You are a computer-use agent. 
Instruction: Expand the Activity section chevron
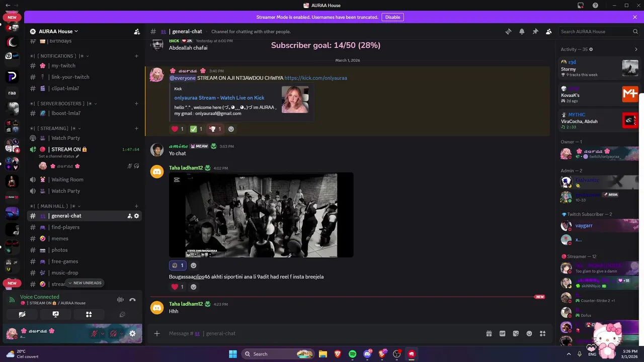636,49
